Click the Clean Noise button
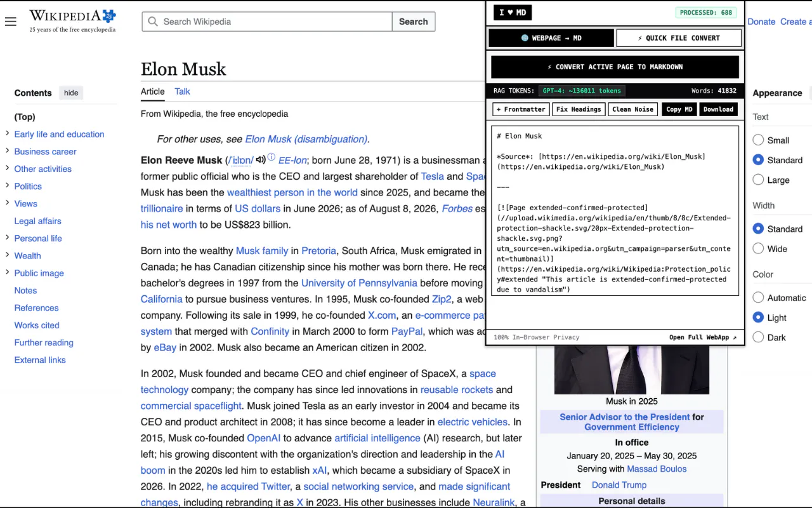 [x=632, y=109]
